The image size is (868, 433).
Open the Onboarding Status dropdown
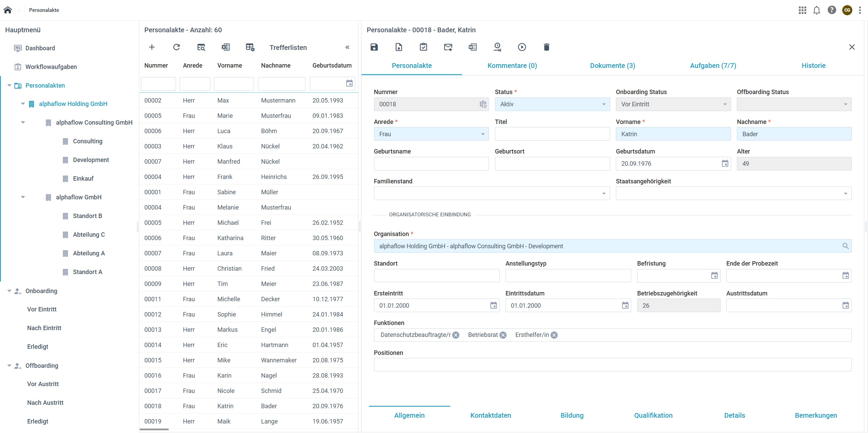tap(725, 104)
